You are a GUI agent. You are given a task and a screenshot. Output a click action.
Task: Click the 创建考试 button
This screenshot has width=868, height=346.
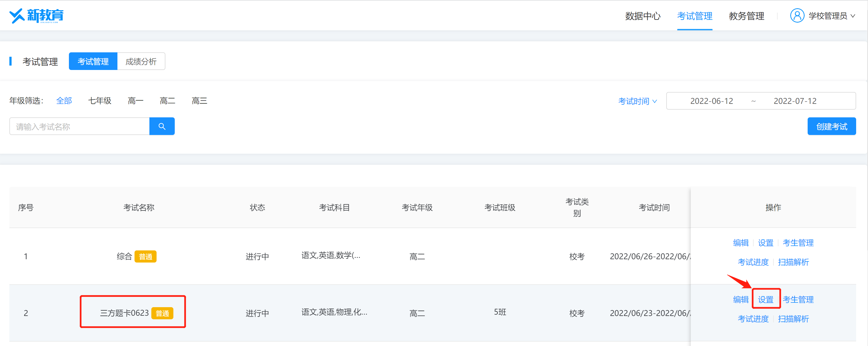point(831,126)
